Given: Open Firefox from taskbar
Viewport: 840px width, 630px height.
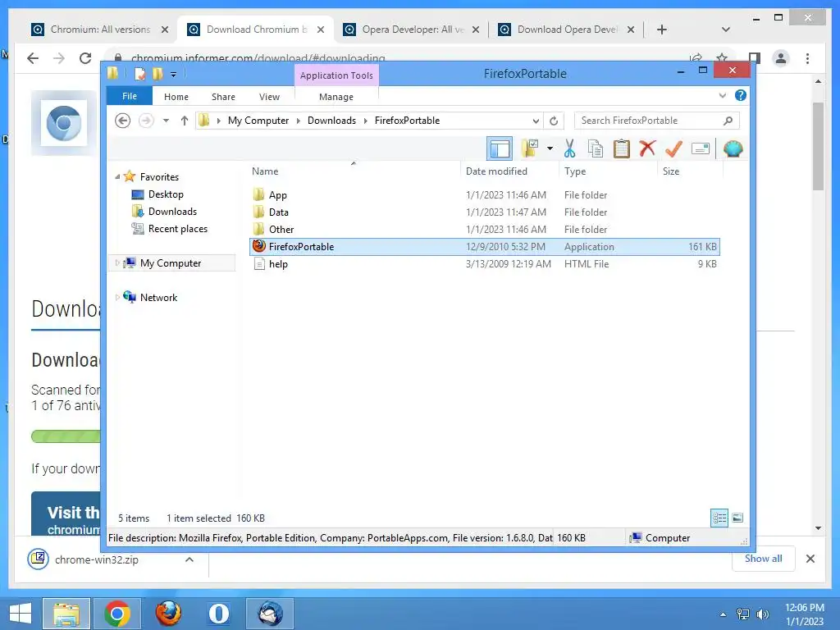Looking at the screenshot, I should click(x=168, y=614).
